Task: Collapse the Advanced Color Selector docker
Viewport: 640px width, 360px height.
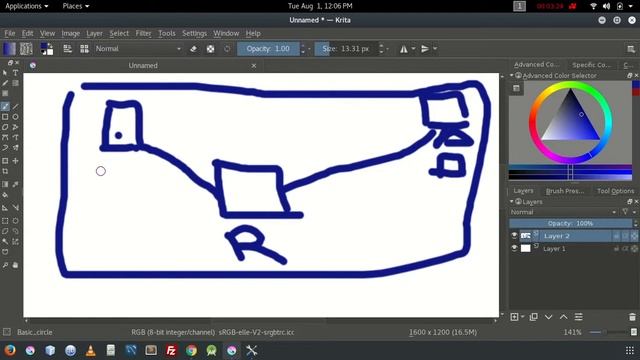Action: [x=511, y=76]
